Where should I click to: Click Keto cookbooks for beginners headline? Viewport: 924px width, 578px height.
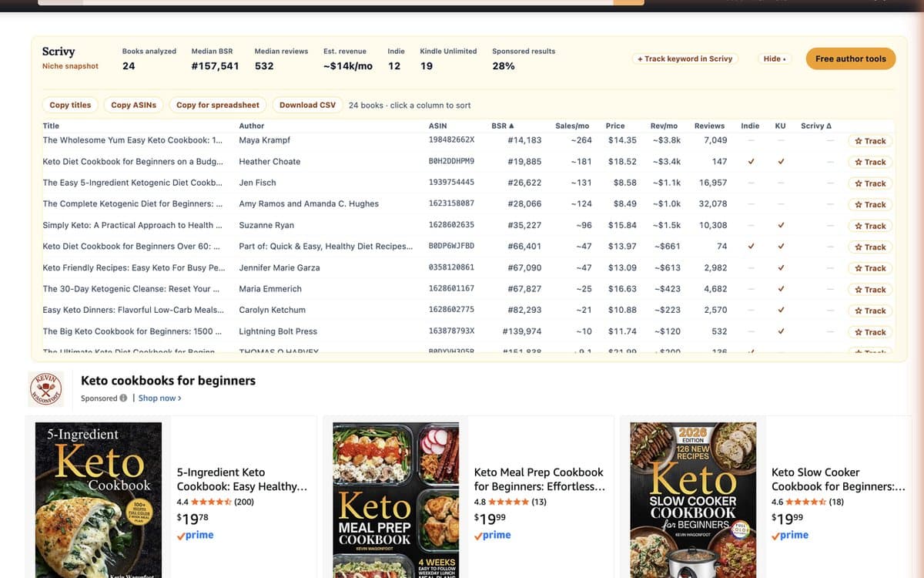pyautogui.click(x=168, y=381)
